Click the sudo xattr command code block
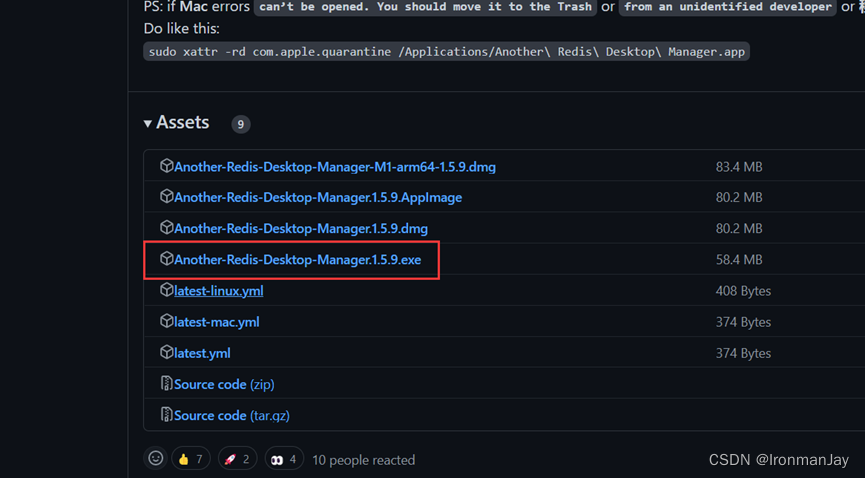This screenshot has height=478, width=865. [446, 51]
